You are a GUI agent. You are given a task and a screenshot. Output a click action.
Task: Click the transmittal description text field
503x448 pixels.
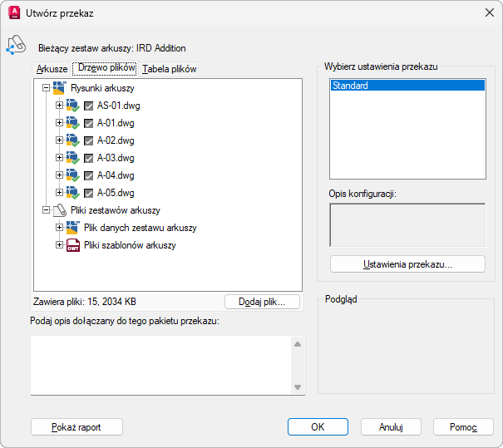pyautogui.click(x=160, y=364)
